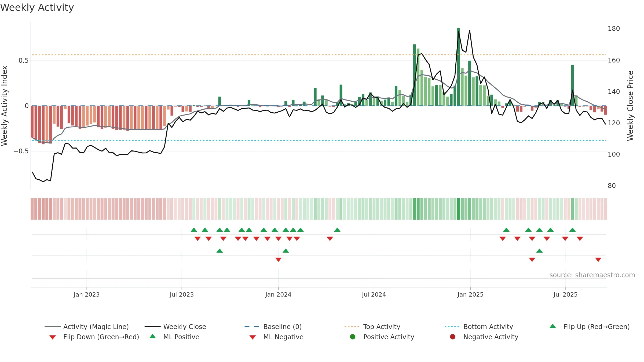Click the Weekly Activity chart title

(37, 8)
